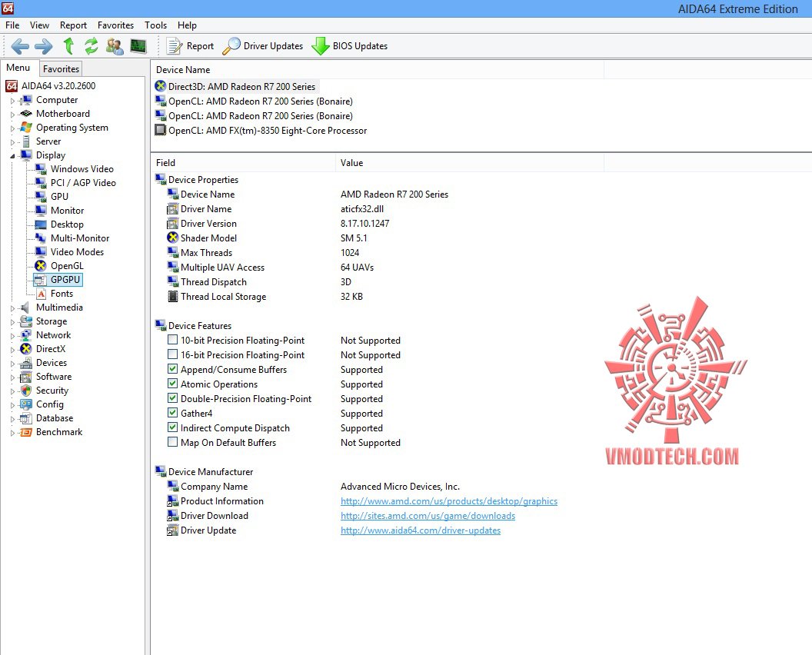
Task: Open the Report toolbar button
Action: tap(189, 46)
